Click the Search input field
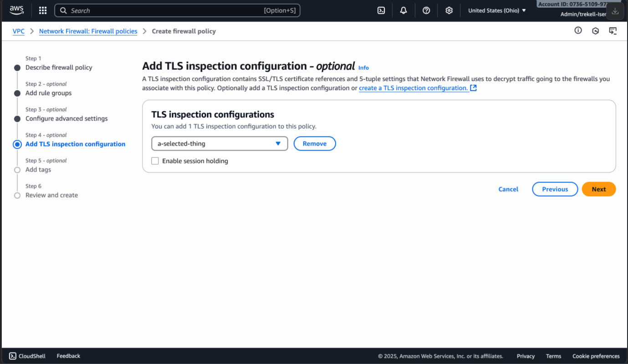Viewport: 628px width, 364px height. coord(177,10)
